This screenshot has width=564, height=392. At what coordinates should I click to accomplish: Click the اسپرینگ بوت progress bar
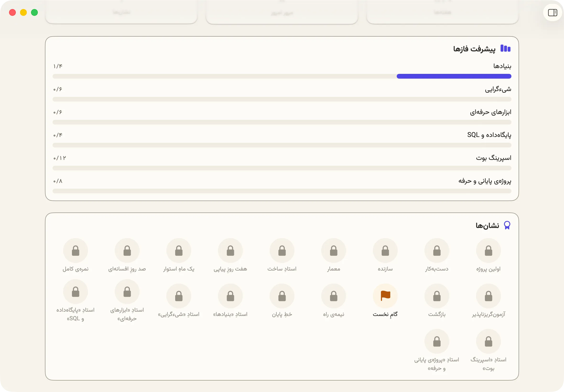coord(282,168)
